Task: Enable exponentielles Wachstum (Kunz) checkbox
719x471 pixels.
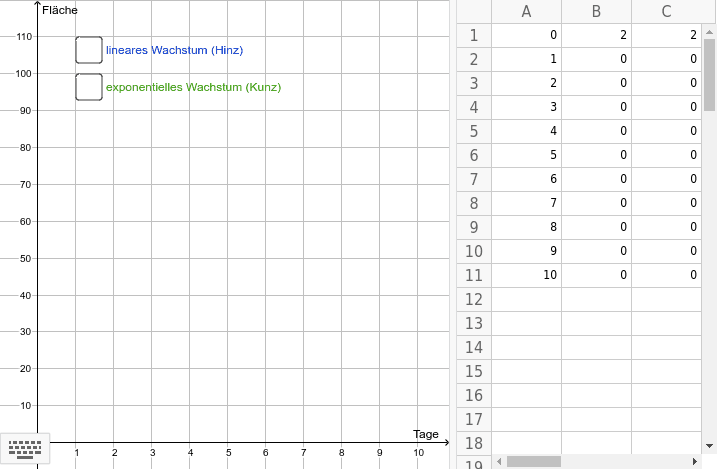Action: (89, 87)
